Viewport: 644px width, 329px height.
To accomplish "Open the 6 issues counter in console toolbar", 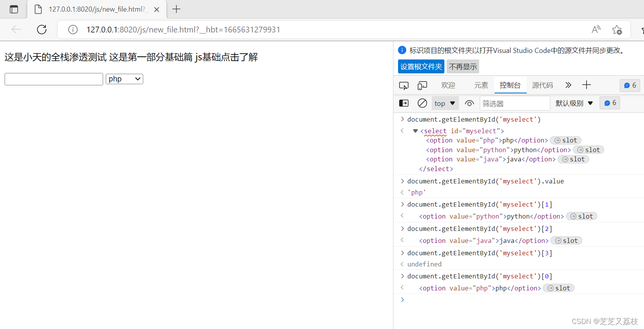I will pos(610,103).
